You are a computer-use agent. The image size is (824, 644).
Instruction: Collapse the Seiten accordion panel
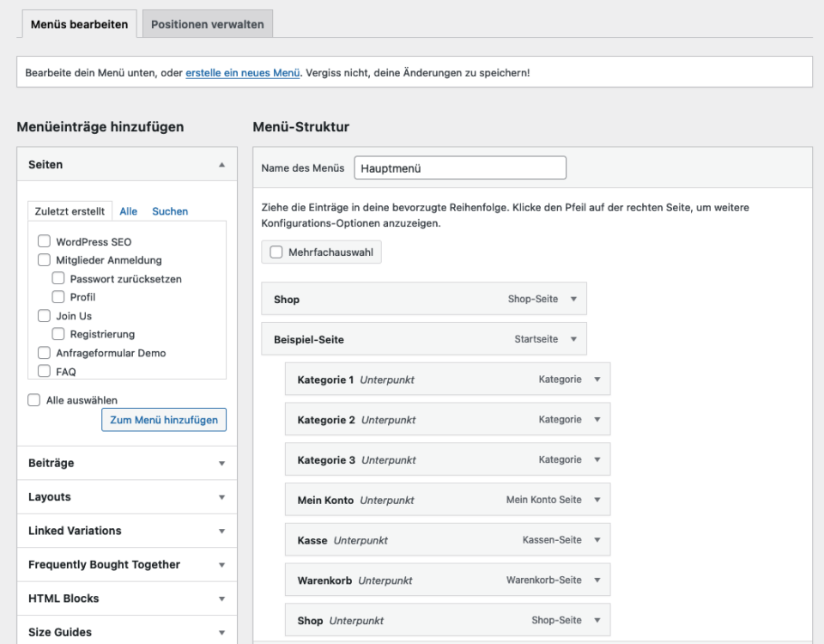coord(221,164)
